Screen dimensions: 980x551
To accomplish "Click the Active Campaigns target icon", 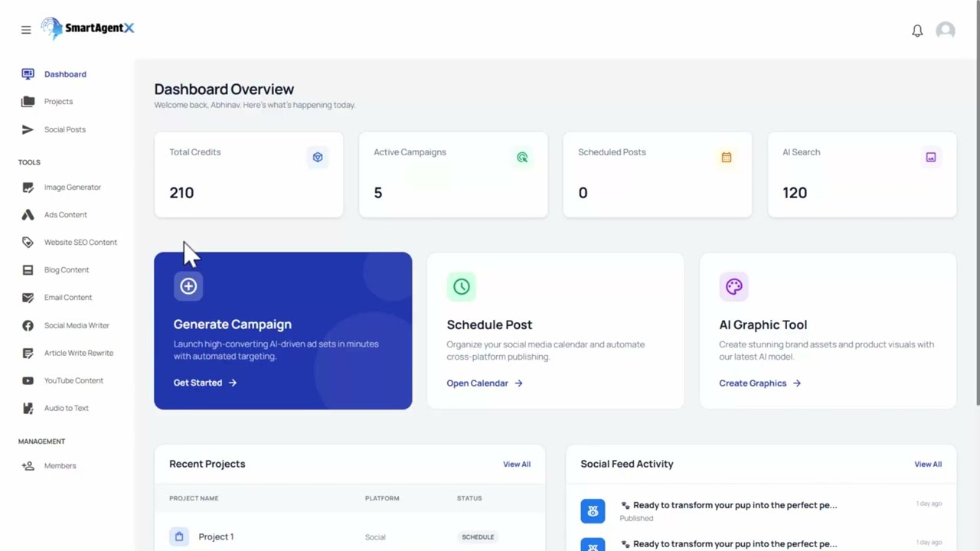I will coord(522,157).
